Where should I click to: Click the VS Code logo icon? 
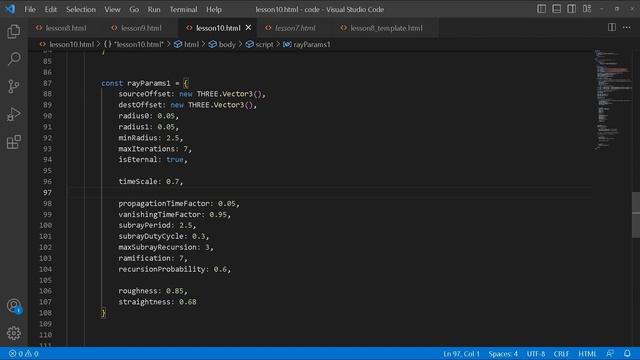point(11,9)
